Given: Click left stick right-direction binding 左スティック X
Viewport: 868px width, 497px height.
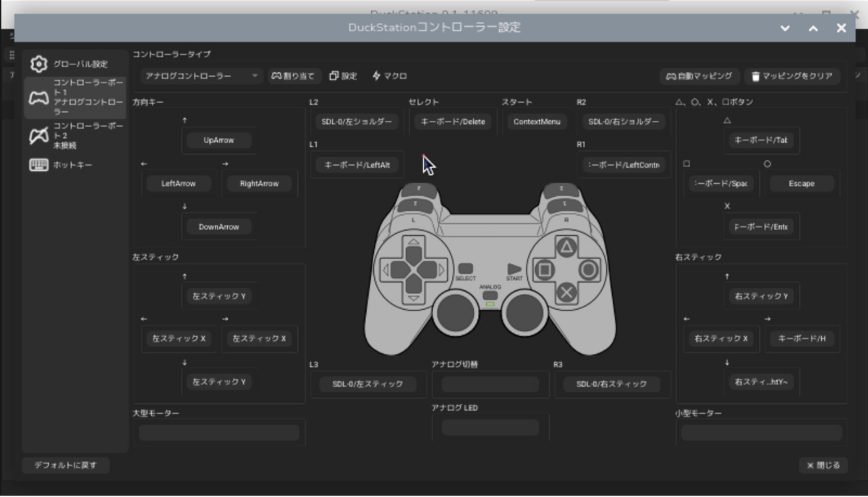Looking at the screenshot, I should point(259,339).
